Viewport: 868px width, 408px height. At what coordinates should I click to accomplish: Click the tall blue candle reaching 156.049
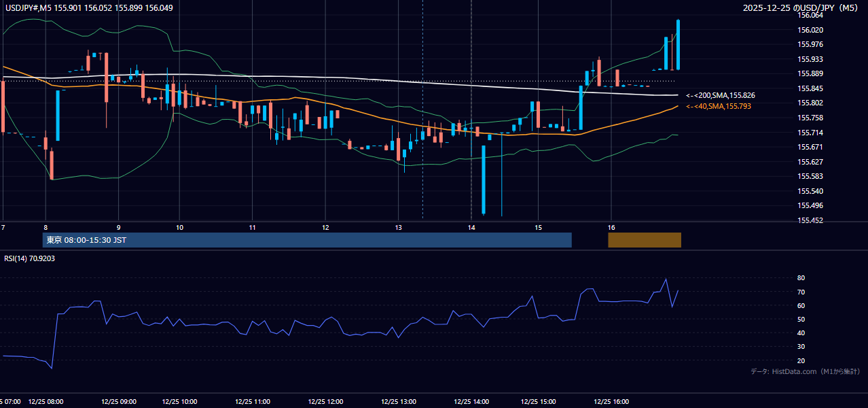click(x=679, y=44)
